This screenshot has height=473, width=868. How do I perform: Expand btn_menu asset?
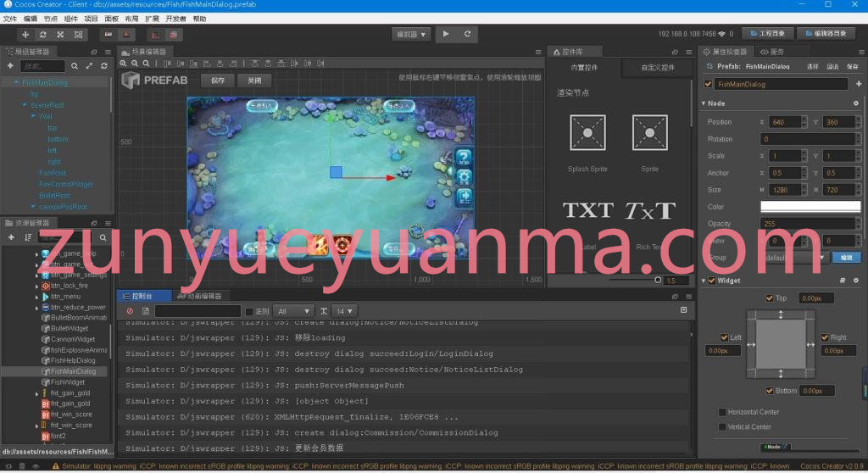point(36,298)
